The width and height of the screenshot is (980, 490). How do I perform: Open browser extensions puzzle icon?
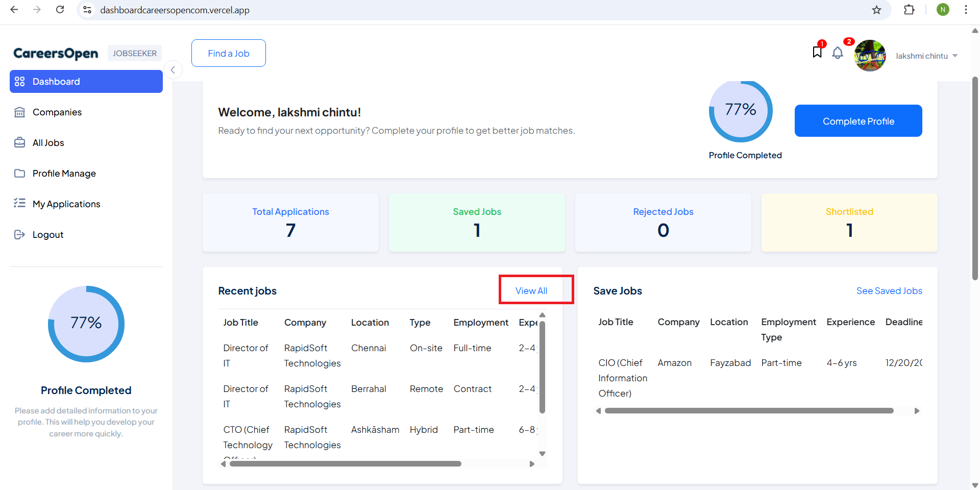(x=909, y=10)
